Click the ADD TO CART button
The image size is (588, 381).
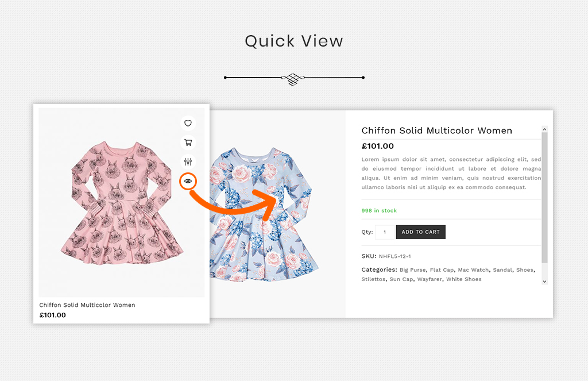coord(420,232)
